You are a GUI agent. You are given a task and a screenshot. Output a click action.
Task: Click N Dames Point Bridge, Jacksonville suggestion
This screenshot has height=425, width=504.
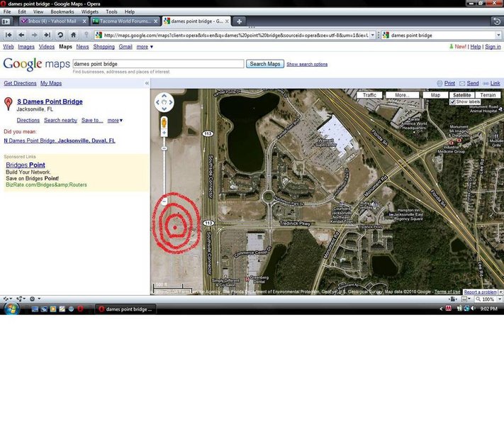[60, 140]
